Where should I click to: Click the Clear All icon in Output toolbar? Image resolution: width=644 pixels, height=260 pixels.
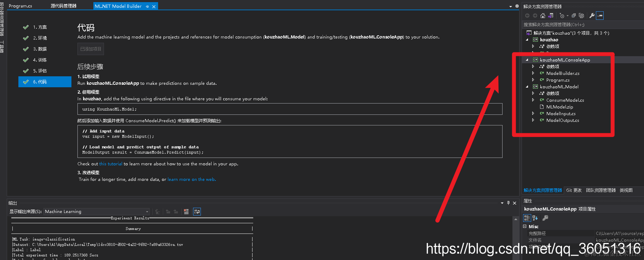coord(186,212)
